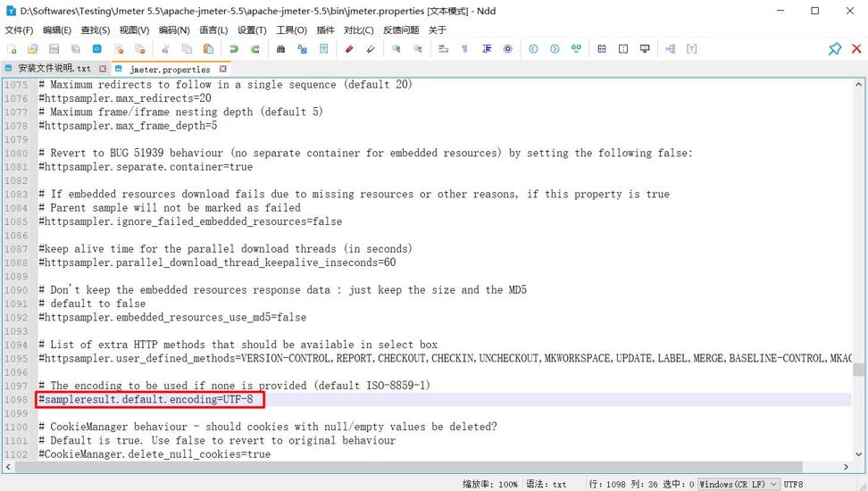Click the monitor icon in toolbar

click(645, 49)
